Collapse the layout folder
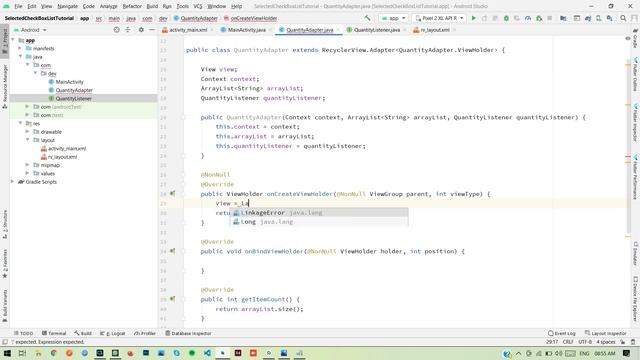640x360 pixels. 27,140
